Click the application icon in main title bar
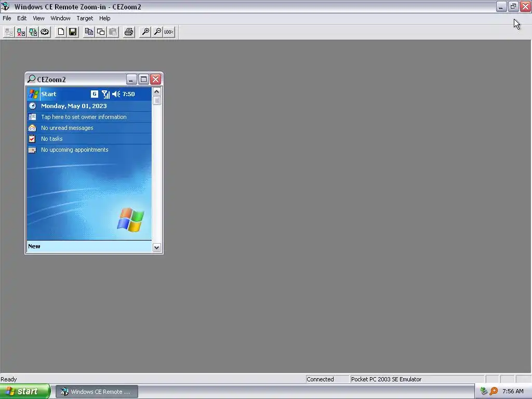 coord(5,6)
